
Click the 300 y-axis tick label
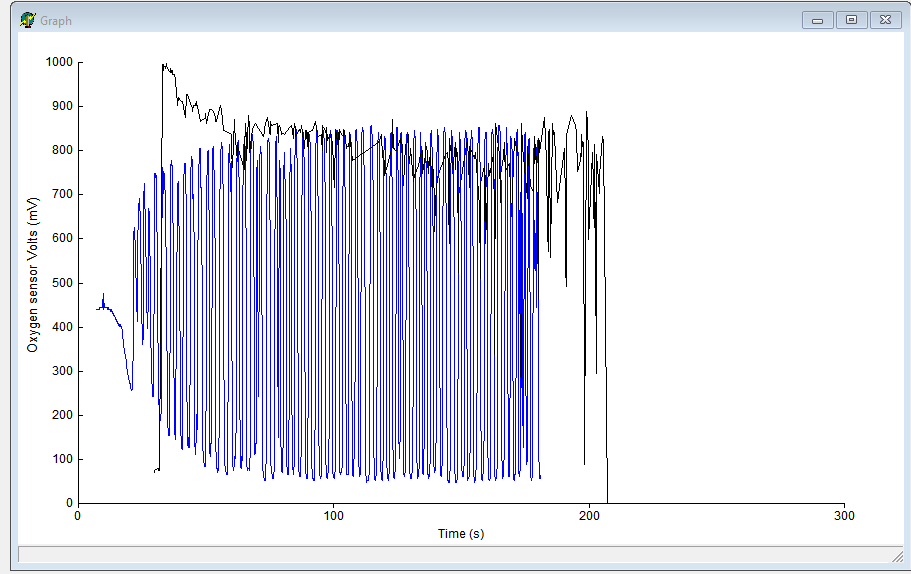[63, 371]
